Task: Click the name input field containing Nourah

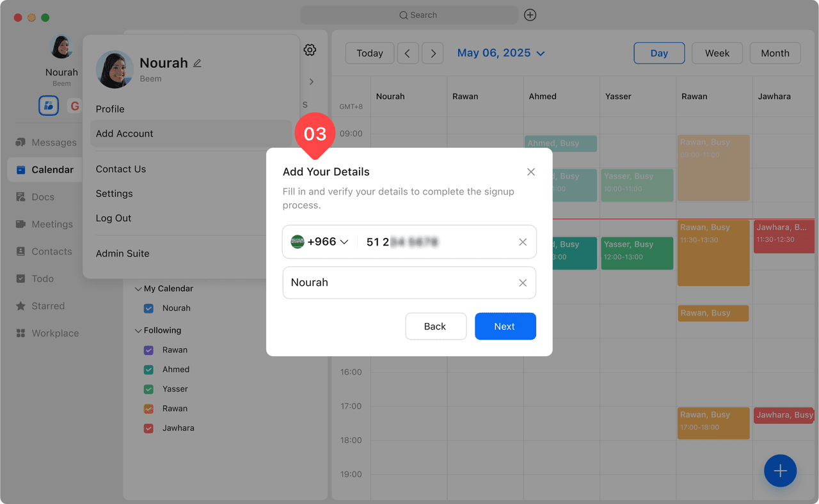Action: [x=397, y=283]
